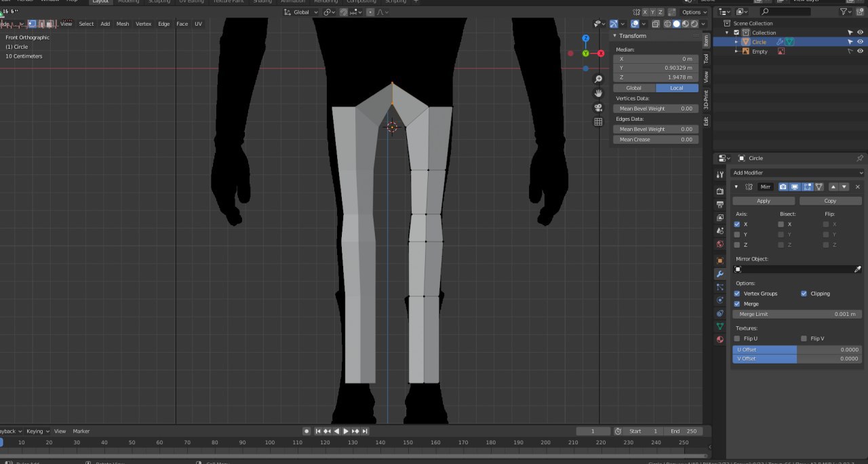The image size is (868, 464).
Task: Uncheck the Collection exclude checkbox
Action: coord(736,33)
